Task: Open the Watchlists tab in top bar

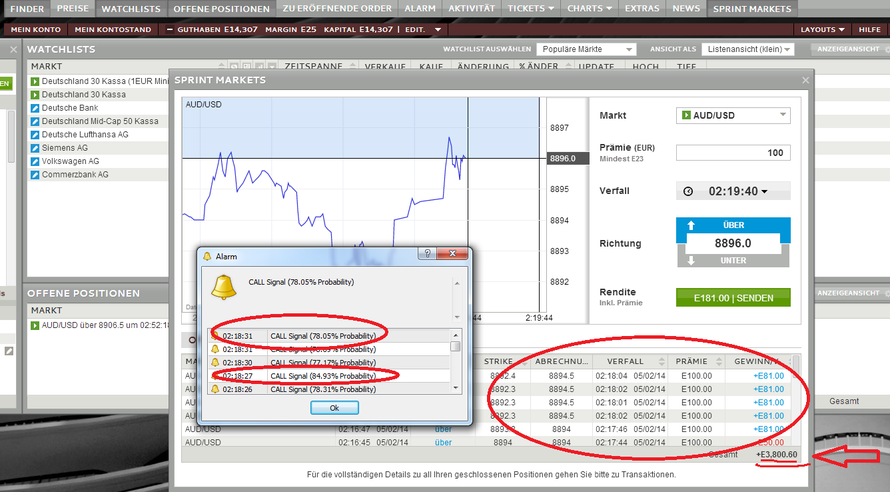Action: point(131,9)
